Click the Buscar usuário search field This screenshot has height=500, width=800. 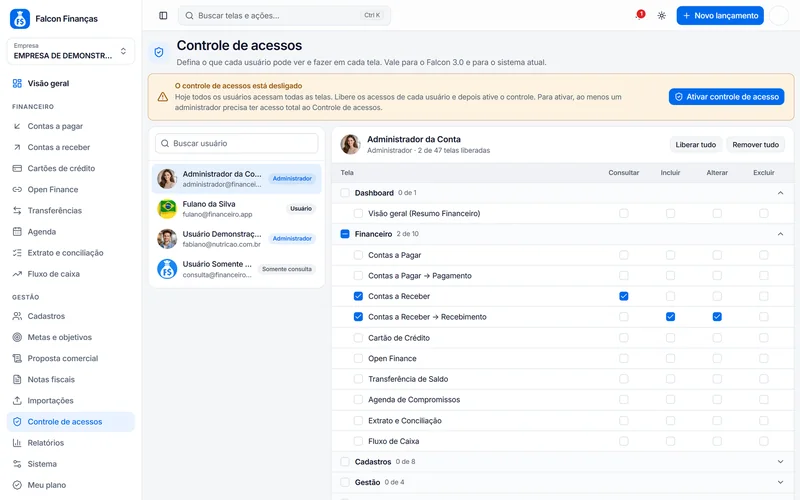[237, 143]
